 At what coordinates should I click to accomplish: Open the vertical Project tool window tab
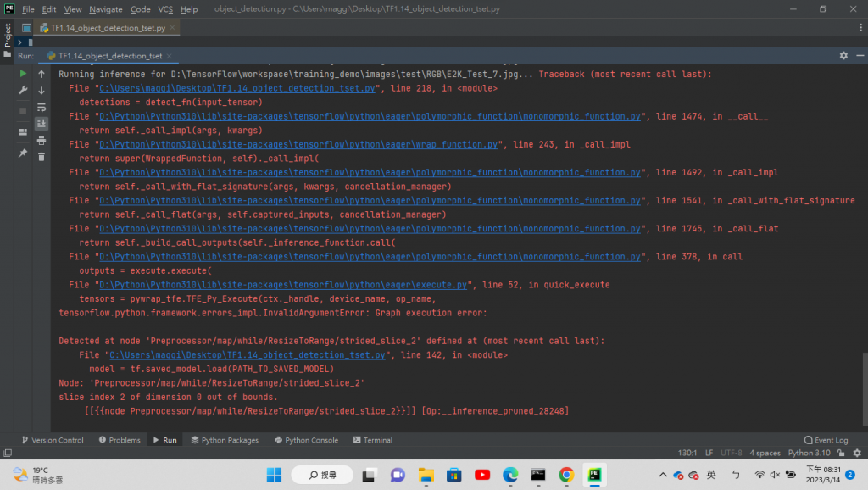pos(7,34)
